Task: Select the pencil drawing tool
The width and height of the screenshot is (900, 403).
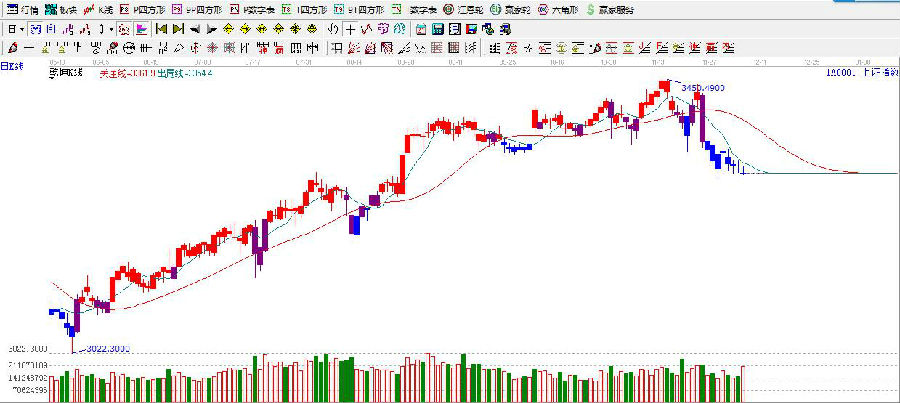Action: pyautogui.click(x=11, y=47)
